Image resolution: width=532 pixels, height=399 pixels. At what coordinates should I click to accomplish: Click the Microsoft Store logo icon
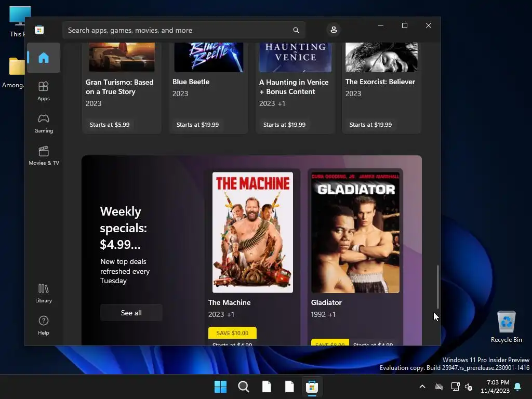(x=39, y=30)
